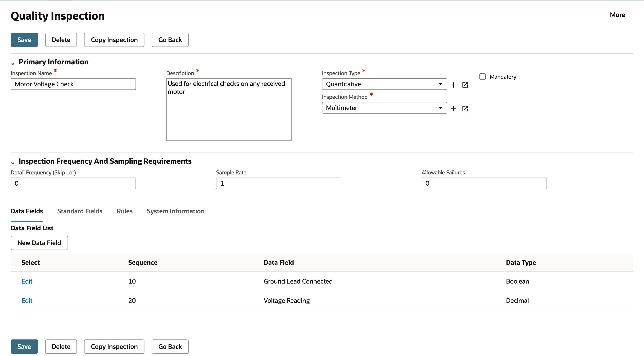Focus the Detail Frequency (Skip Lot) field
The height and width of the screenshot is (356, 644).
point(73,183)
